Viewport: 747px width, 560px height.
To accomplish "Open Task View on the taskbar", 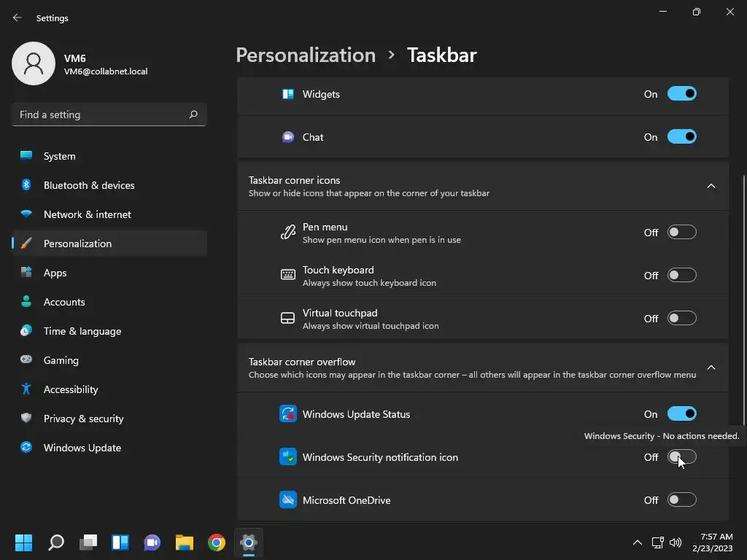I will tap(88, 542).
